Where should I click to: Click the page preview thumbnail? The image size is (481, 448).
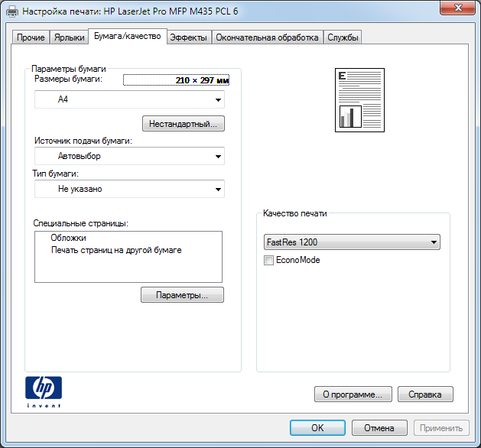pyautogui.click(x=359, y=100)
